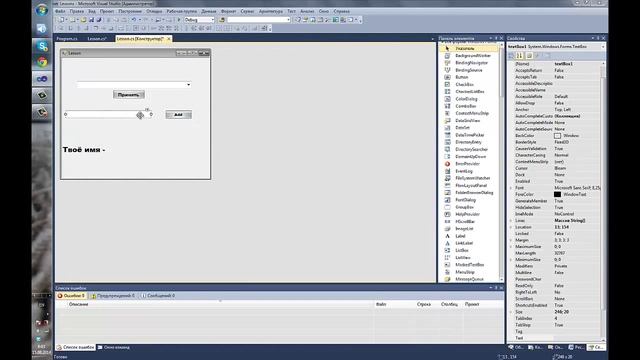Screen dimensions: 640x360
Task: Select the Твоё имя - label on the form
Action: point(84,150)
